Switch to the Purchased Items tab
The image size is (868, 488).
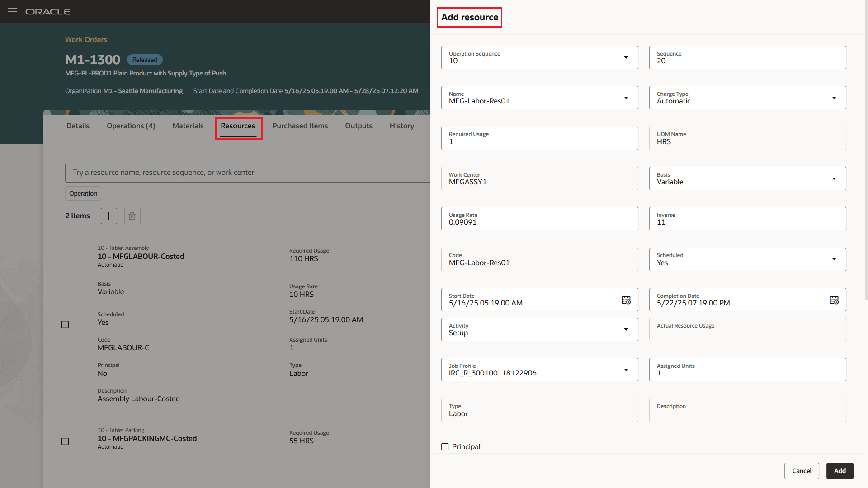(300, 126)
